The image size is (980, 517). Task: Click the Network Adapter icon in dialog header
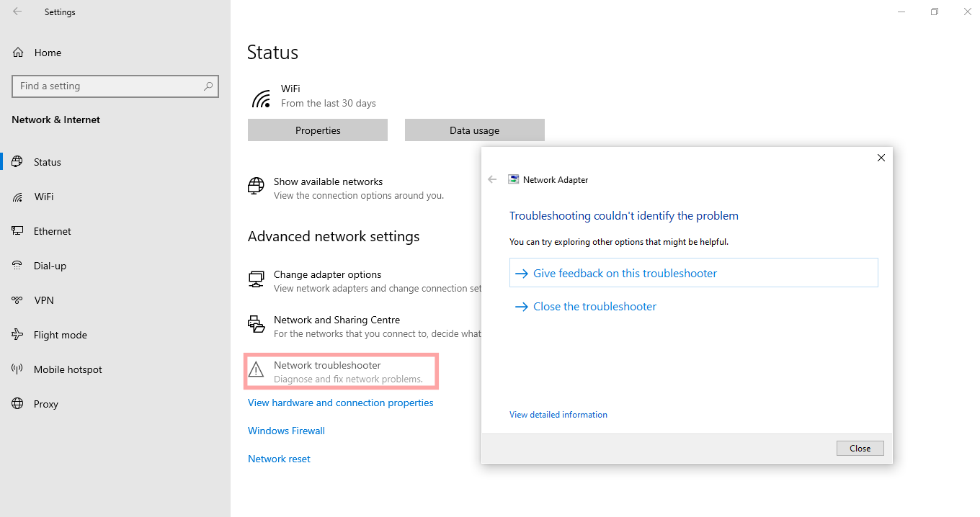513,180
